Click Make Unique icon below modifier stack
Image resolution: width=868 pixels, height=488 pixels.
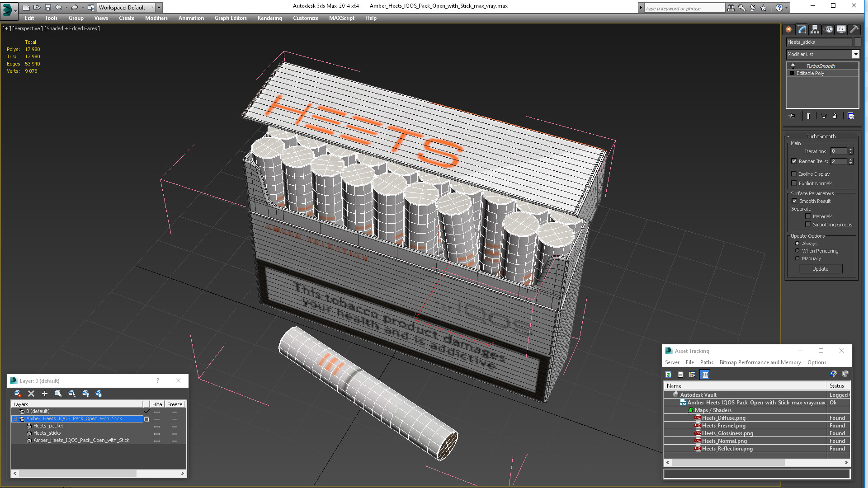pyautogui.click(x=824, y=116)
